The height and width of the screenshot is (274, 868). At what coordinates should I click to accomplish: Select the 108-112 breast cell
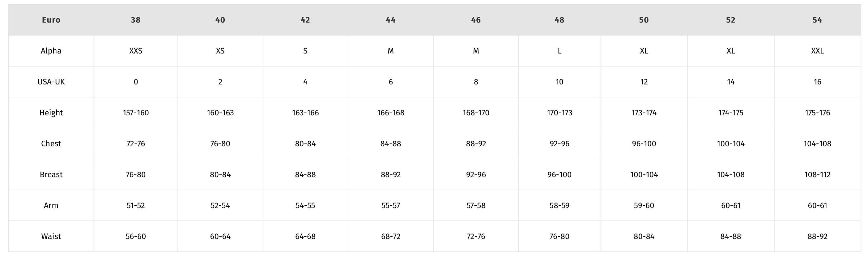(817, 175)
